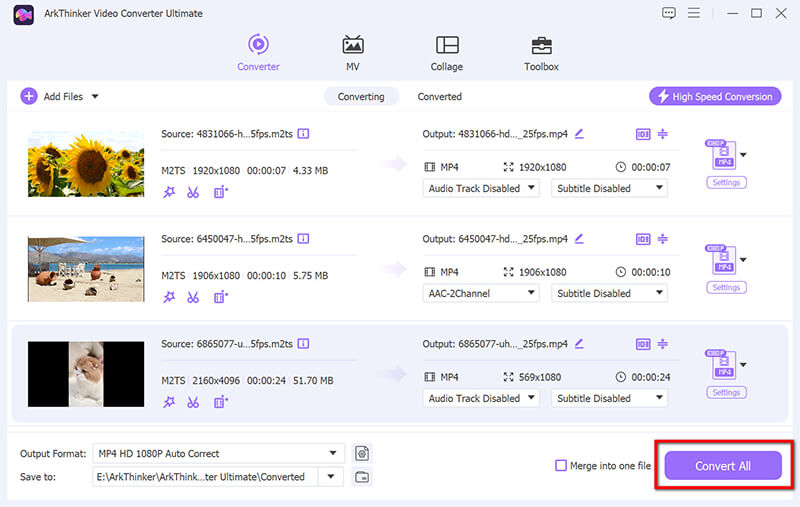Switch to the MV tab
Screen dimensions: 800x507
pos(353,53)
